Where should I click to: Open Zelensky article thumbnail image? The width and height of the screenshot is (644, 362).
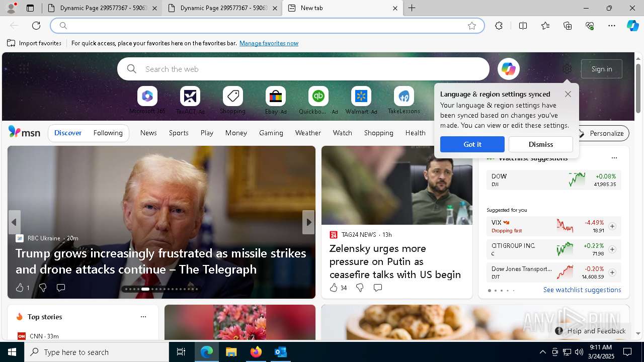click(397, 185)
